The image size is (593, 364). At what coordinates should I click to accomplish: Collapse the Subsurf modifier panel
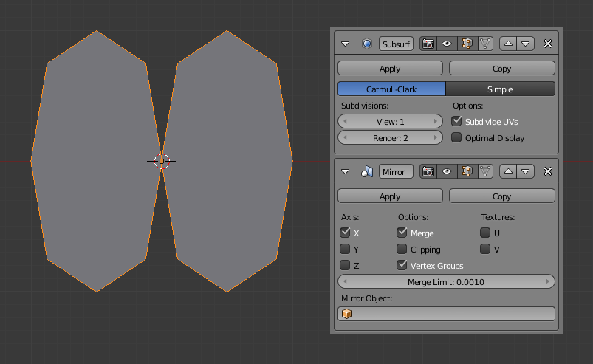(x=345, y=44)
